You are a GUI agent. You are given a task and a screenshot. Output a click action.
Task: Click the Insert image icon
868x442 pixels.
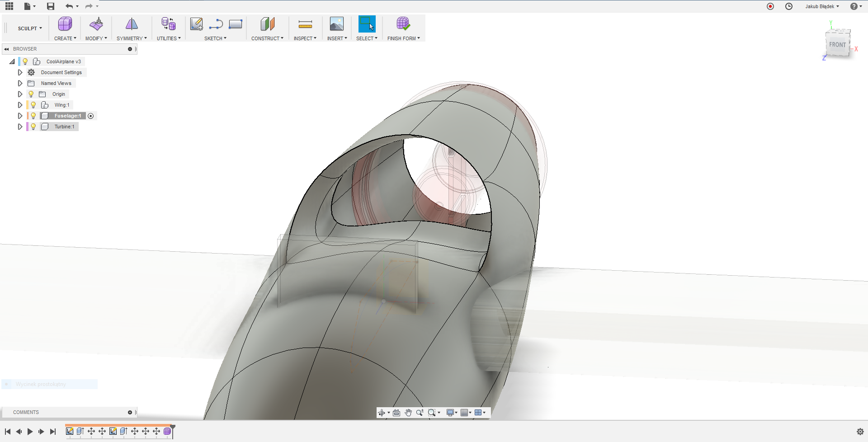[x=337, y=24]
